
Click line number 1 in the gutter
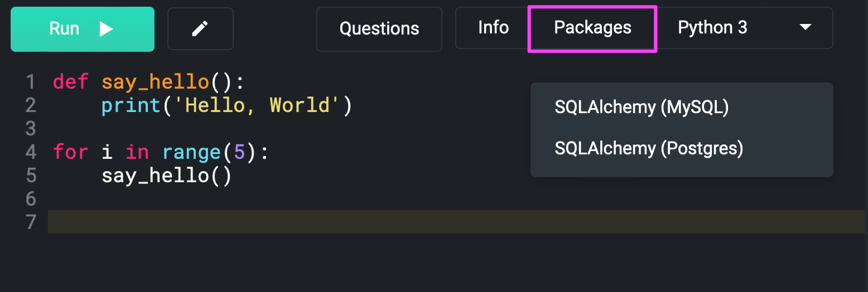coord(31,82)
